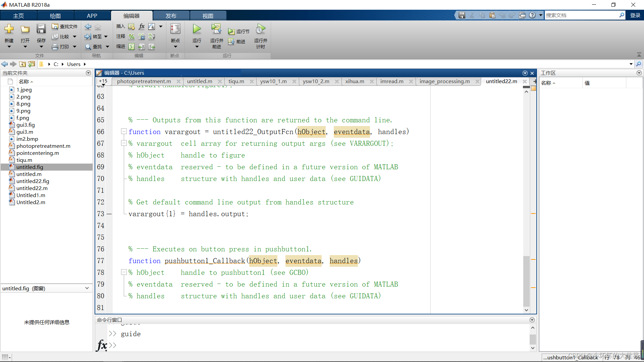Toggle the fold marker at line 67
The width and height of the screenshot is (644, 362).
coord(124,143)
